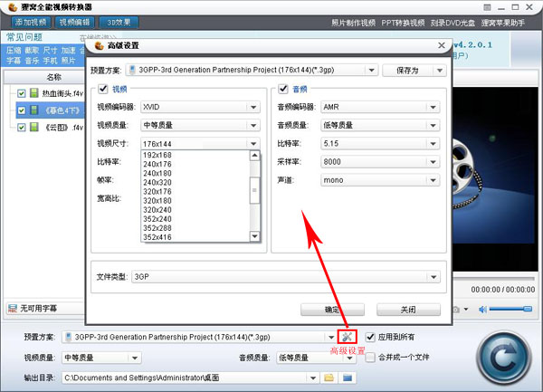Viewport: 543px width, 392px height.
Task: Toggle checkbox of the highlighted 暮色4下 file
Action: [22, 110]
